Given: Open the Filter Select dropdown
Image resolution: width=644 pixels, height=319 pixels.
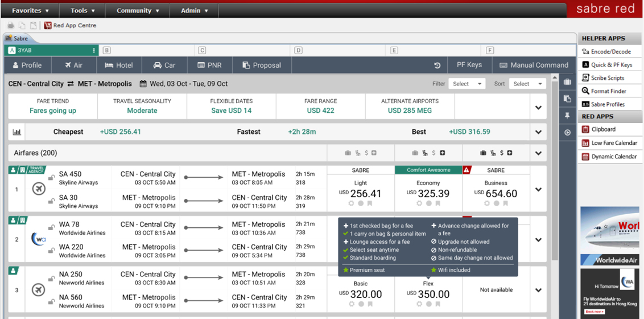Looking at the screenshot, I should pos(467,84).
